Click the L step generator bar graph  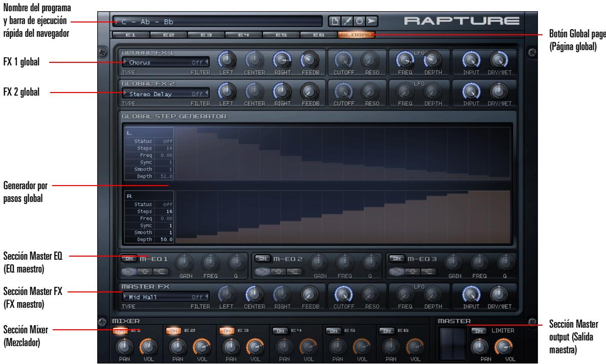(343, 154)
